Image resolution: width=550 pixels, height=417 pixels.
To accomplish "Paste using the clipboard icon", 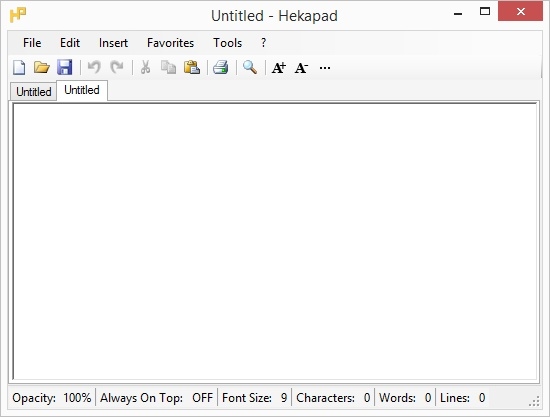I will tap(192, 67).
